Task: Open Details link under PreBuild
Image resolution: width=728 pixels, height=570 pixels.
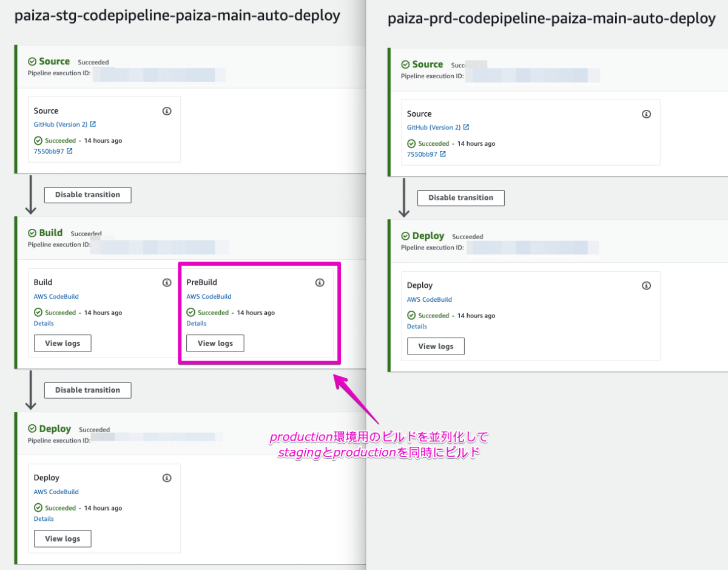Action: pos(197,324)
